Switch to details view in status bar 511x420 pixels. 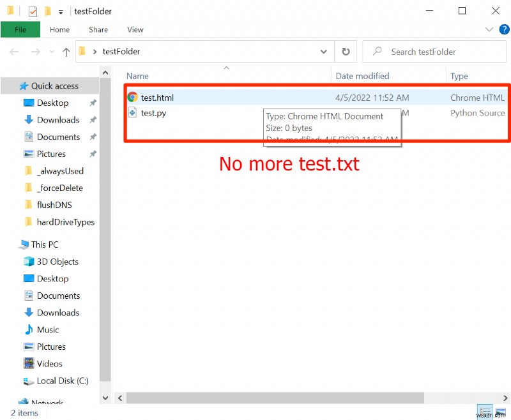click(486, 412)
